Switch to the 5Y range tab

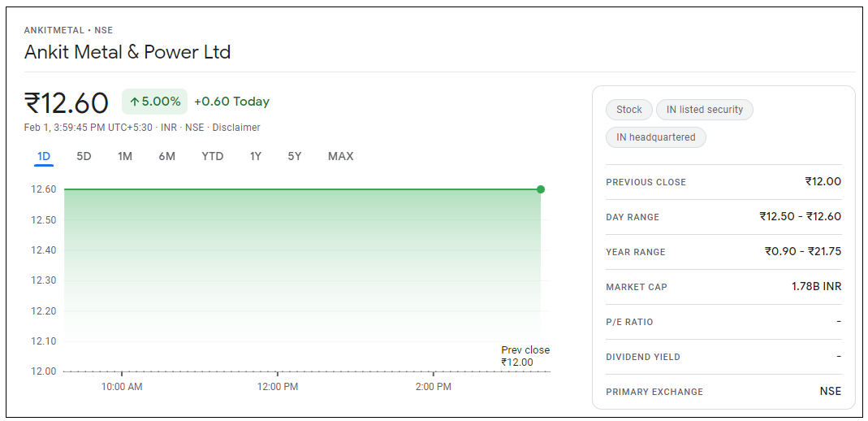(x=294, y=156)
